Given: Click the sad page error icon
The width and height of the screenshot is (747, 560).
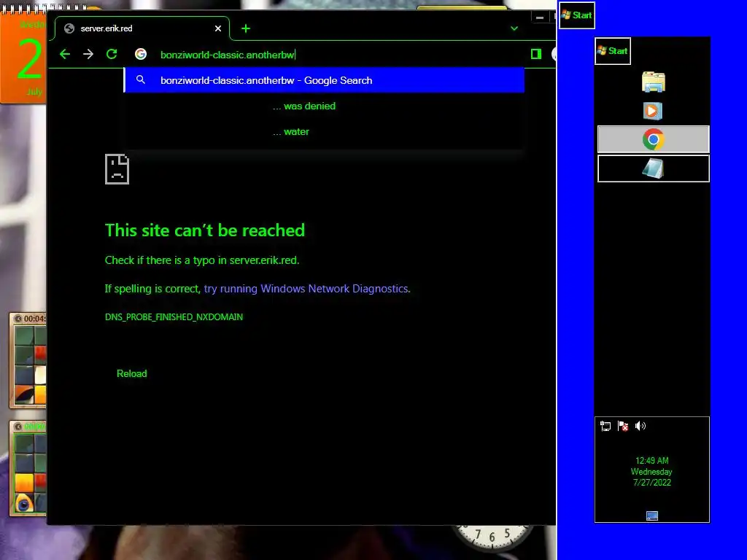Looking at the screenshot, I should [x=117, y=169].
